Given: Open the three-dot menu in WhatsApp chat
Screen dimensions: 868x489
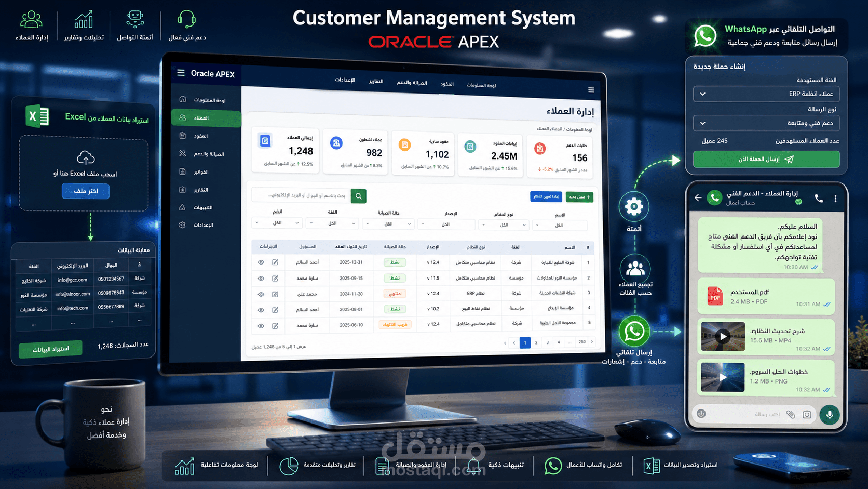Looking at the screenshot, I should (x=835, y=199).
